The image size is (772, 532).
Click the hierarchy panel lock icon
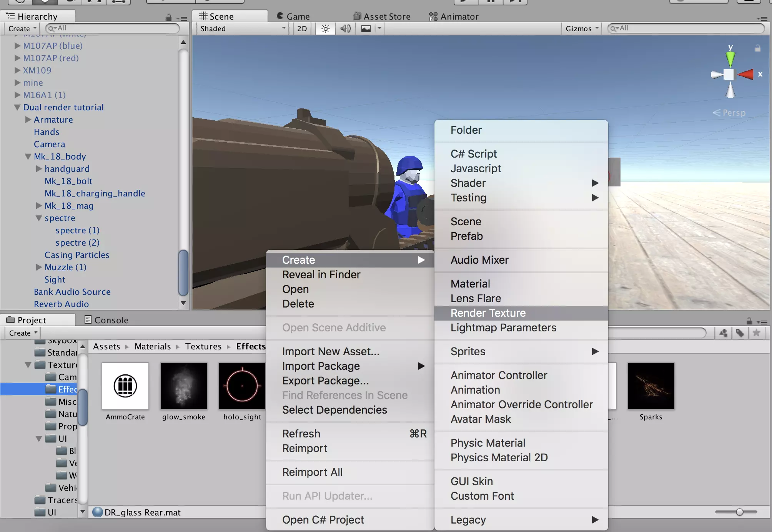[168, 17]
